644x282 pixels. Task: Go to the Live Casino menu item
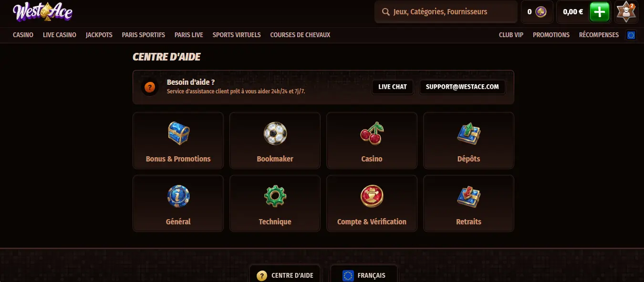60,35
